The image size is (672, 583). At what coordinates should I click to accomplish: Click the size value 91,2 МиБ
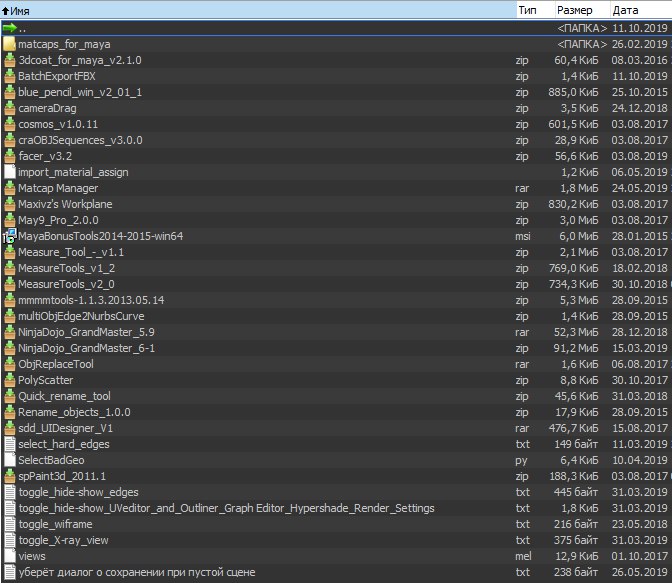577,348
